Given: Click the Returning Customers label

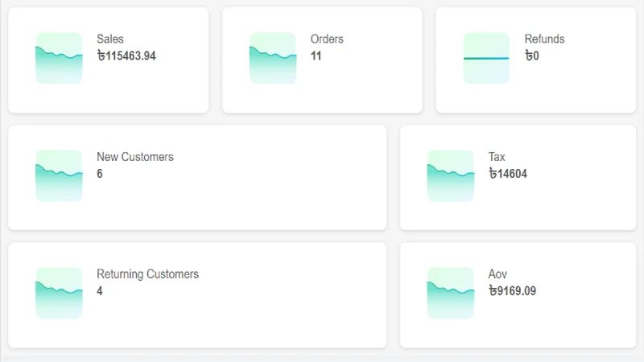Looking at the screenshot, I should tap(148, 274).
